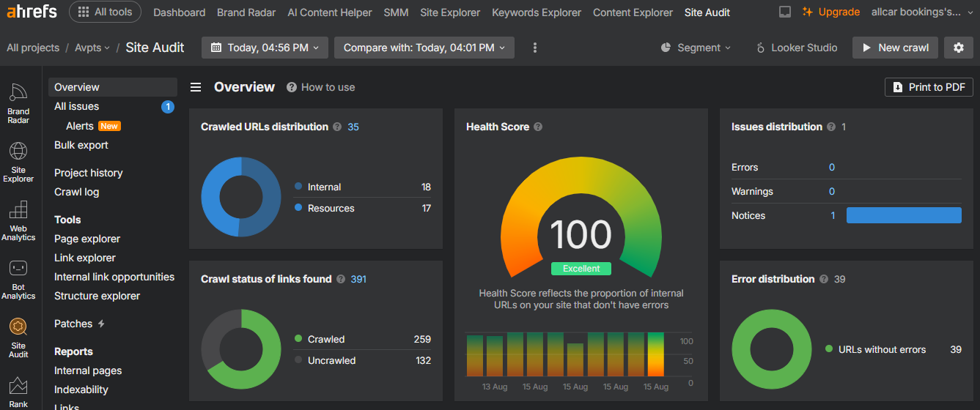Open project settings gear icon
Viewport: 980px width, 410px height.
pyautogui.click(x=959, y=48)
